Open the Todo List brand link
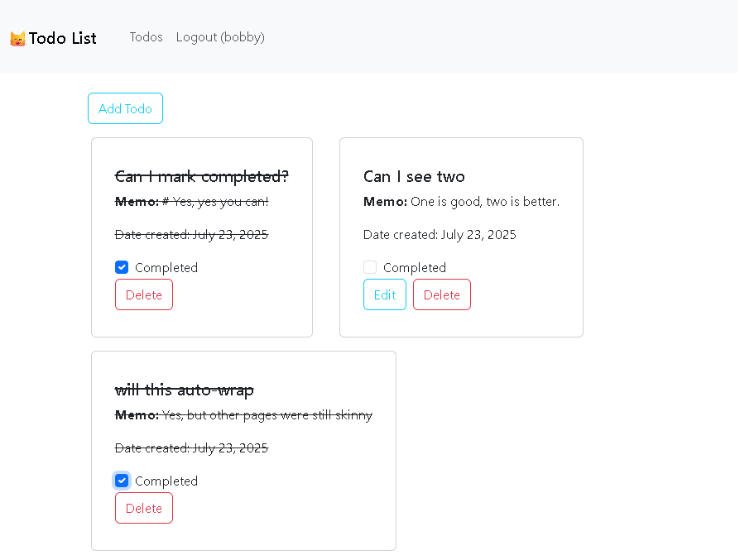Image resolution: width=740 pixels, height=560 pixels. [x=62, y=38]
